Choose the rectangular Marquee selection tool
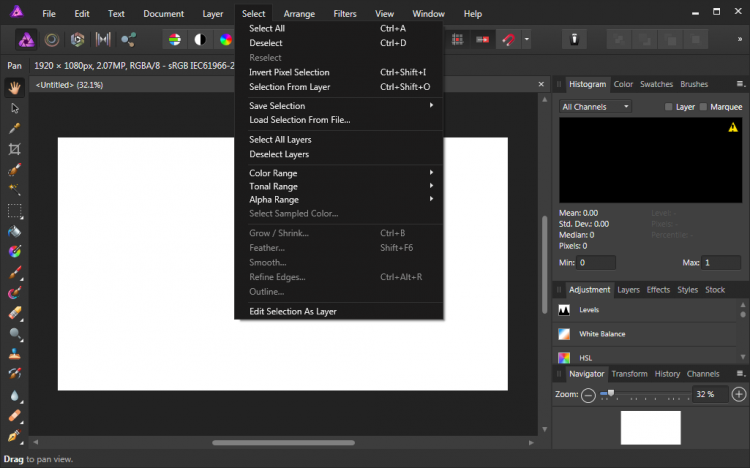750x468 pixels. tap(15, 211)
